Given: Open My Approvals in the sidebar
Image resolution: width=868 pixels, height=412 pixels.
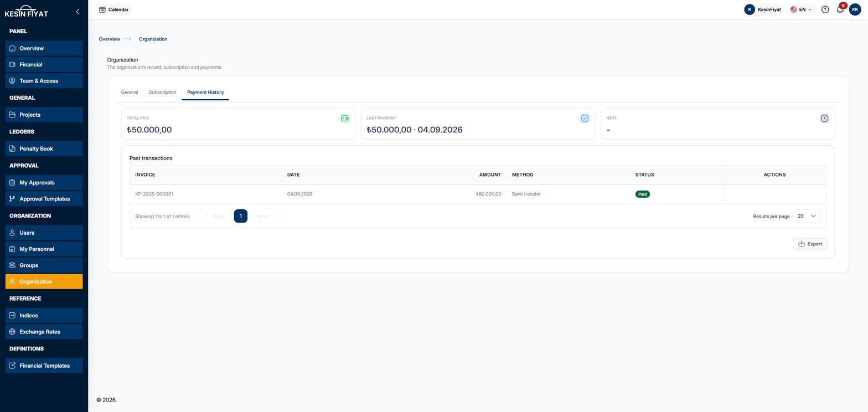Looking at the screenshot, I should point(44,183).
